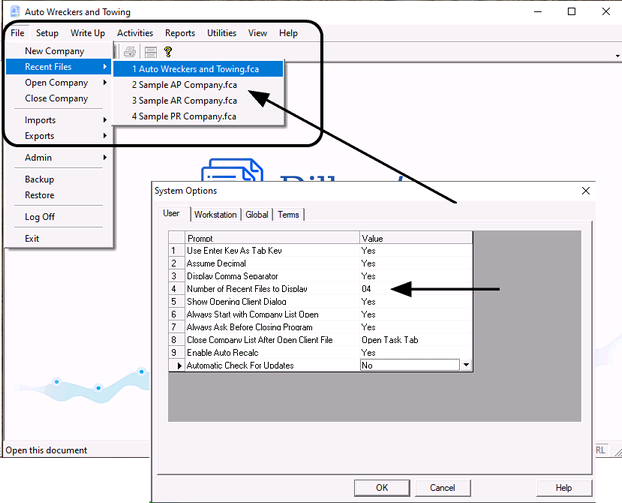622x503 pixels.
Task: Select Display Comma Separator row
Action: (x=321, y=276)
